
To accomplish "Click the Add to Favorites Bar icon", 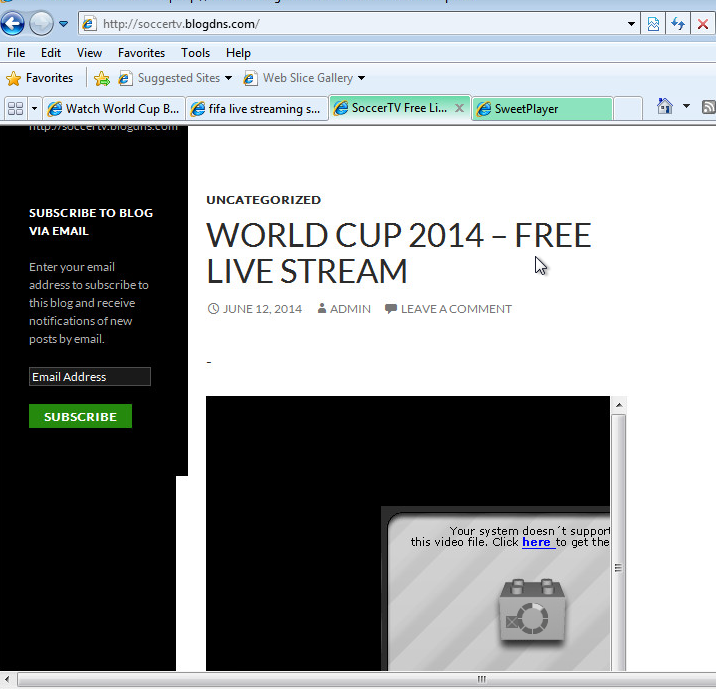I will pyautogui.click(x=101, y=78).
